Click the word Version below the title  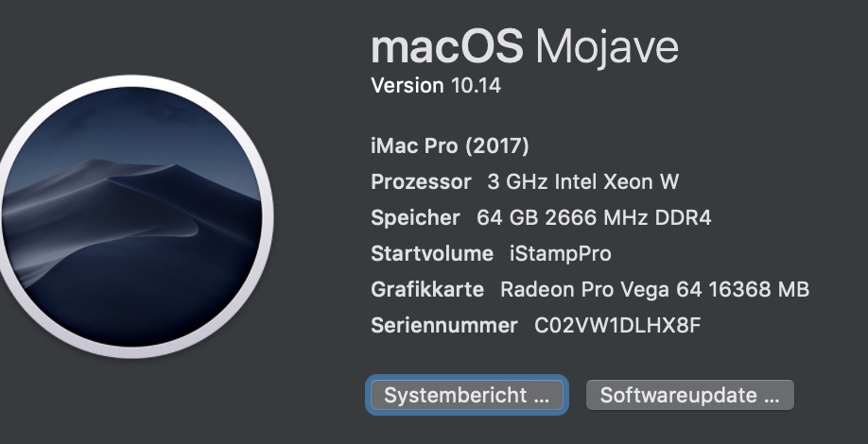[407, 86]
